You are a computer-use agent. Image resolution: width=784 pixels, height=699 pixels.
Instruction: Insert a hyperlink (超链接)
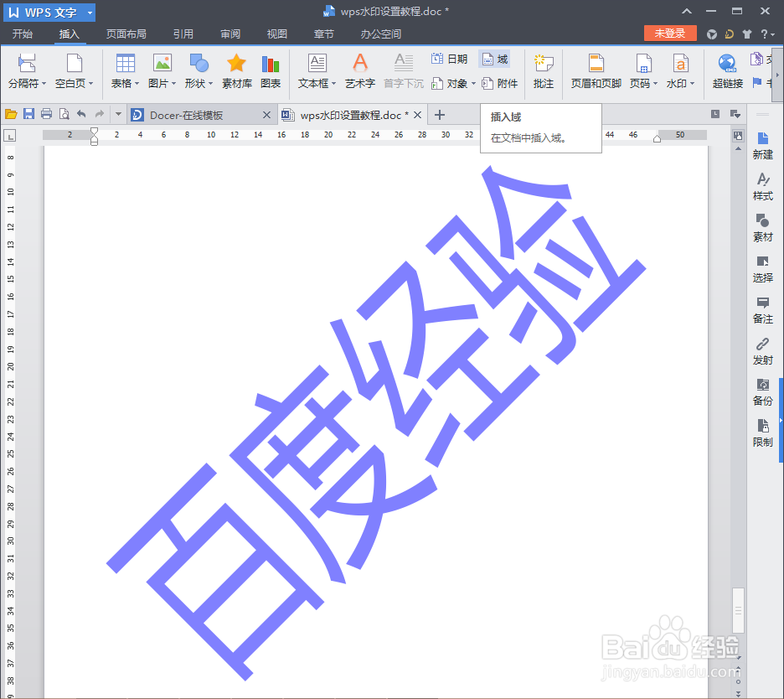[728, 71]
